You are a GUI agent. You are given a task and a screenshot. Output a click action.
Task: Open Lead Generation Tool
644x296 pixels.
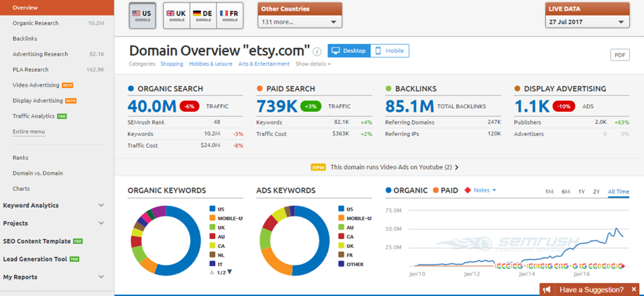(x=41, y=259)
